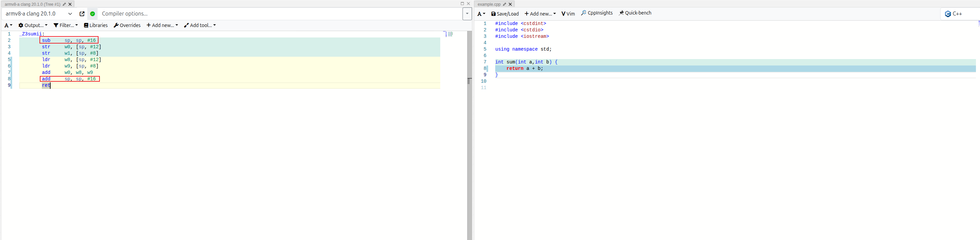
Task: Click the Compiler options input field
Action: point(280,14)
